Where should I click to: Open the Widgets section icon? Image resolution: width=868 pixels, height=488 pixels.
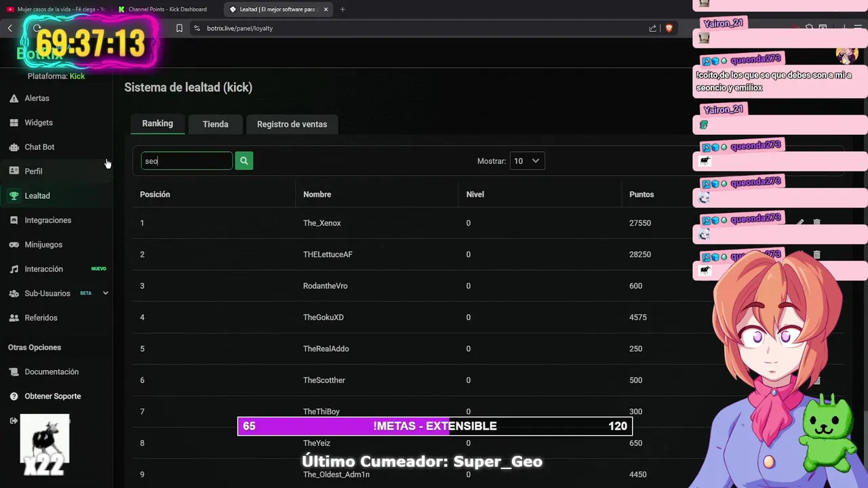tap(14, 123)
